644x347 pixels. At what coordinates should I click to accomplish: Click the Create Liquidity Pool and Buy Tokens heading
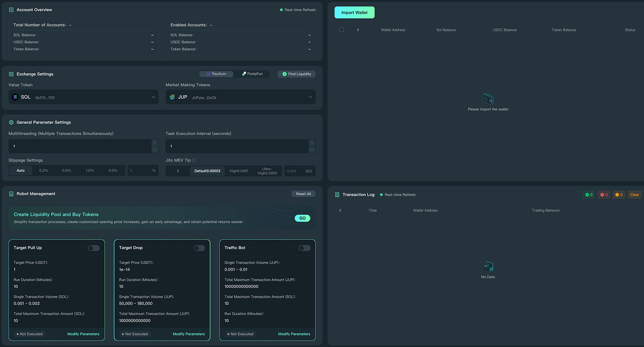[x=56, y=214]
